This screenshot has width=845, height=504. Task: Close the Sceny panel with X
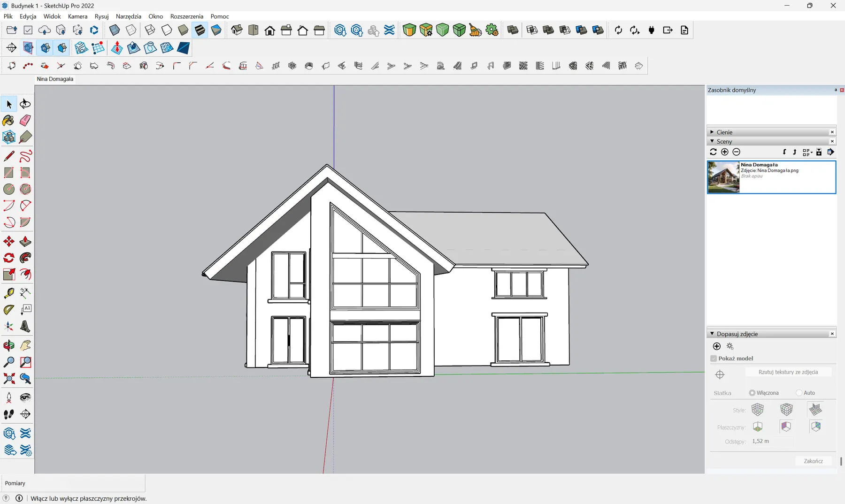click(x=832, y=141)
